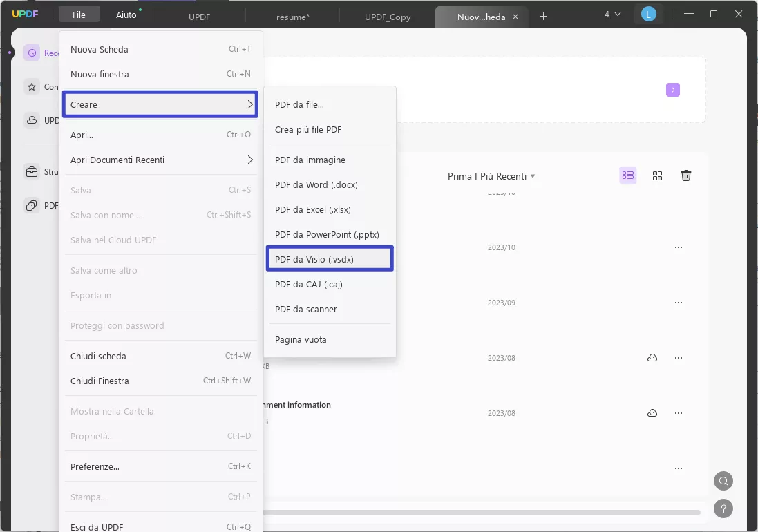This screenshot has height=532, width=758.
Task: Open more options for 'ment information' file
Action: click(x=679, y=413)
